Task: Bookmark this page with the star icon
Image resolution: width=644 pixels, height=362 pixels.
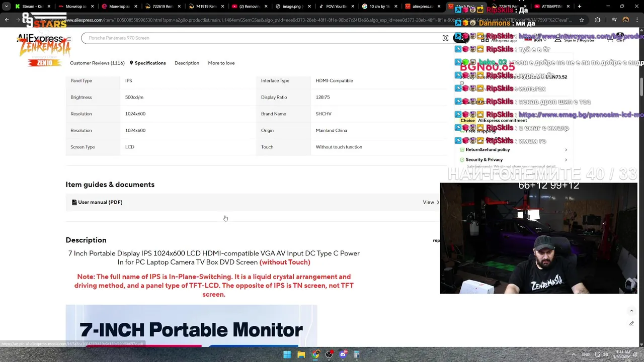Action: [x=582, y=20]
